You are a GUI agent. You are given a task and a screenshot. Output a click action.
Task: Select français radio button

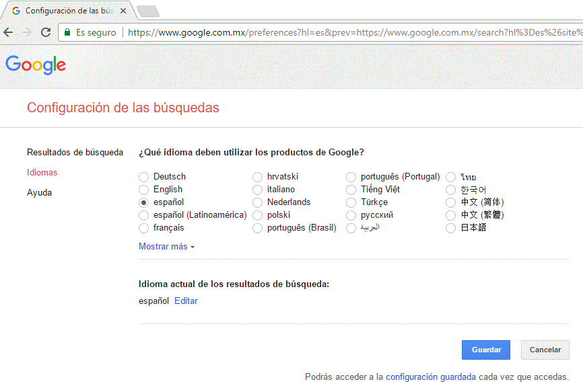143,228
